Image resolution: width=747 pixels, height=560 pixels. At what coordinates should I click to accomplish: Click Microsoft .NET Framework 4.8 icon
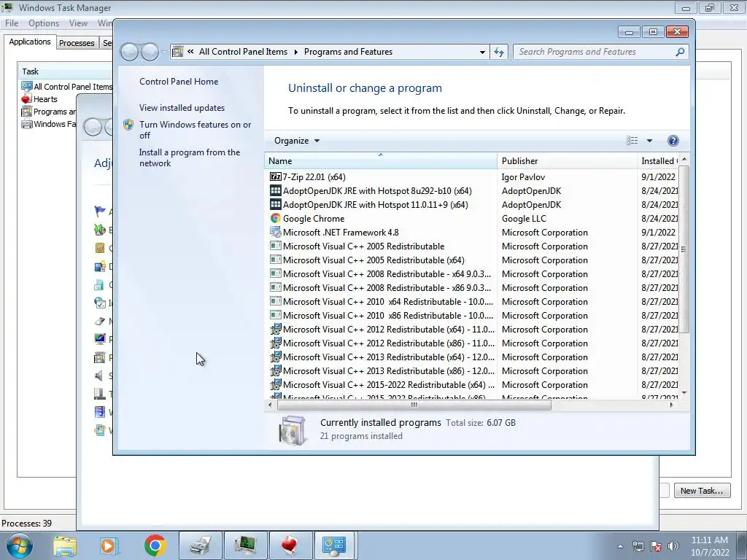pyautogui.click(x=275, y=232)
